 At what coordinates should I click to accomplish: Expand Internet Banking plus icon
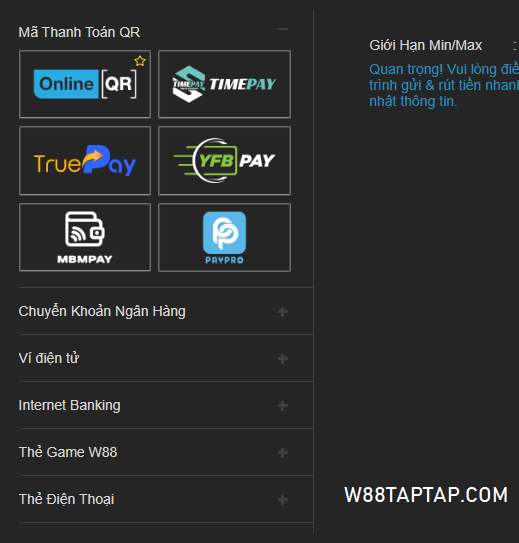pos(283,406)
